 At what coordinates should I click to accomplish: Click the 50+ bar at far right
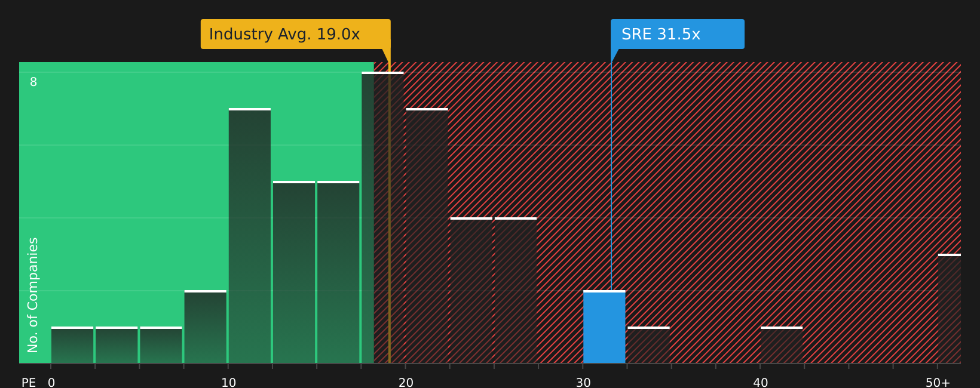950,309
